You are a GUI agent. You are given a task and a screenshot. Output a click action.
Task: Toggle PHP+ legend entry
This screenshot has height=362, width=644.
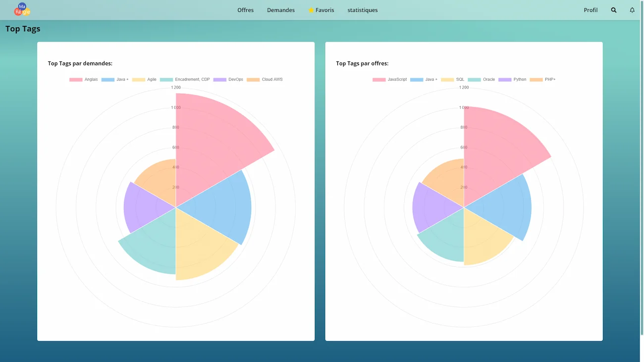[543, 79]
